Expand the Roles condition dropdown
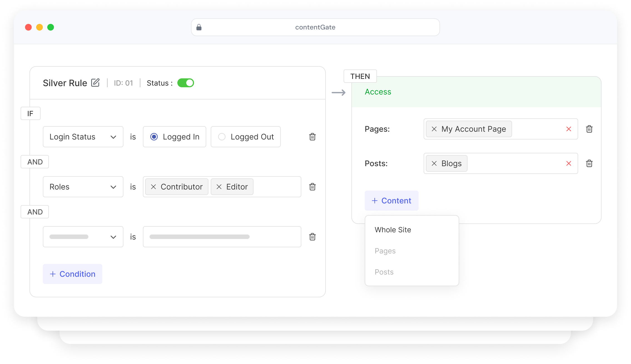Viewport: 631px width, 364px height. [x=83, y=187]
